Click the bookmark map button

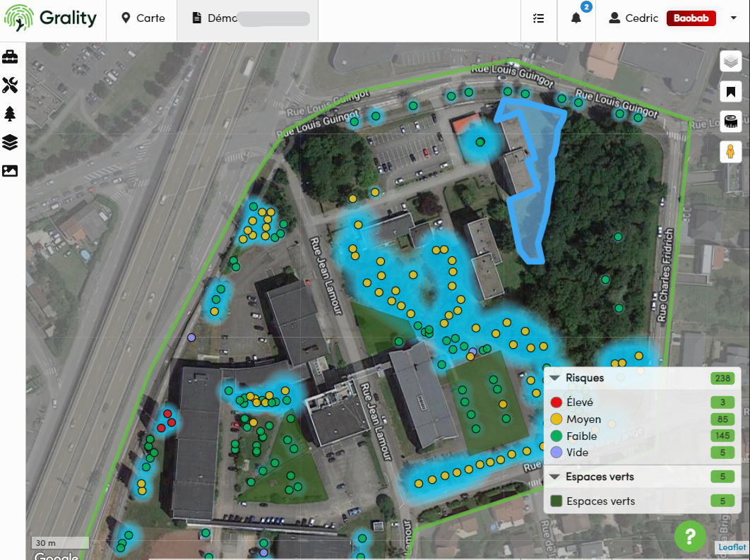pyautogui.click(x=730, y=92)
